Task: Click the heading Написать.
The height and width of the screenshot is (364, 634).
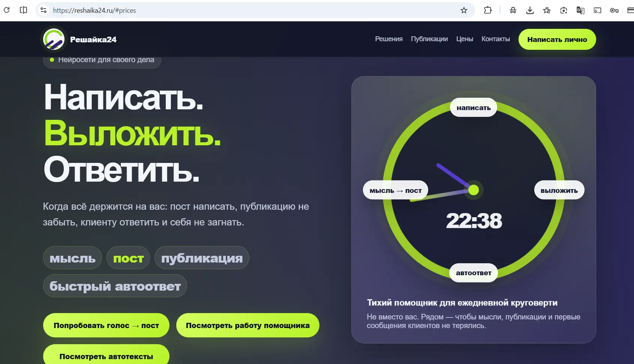Action: pos(123,97)
